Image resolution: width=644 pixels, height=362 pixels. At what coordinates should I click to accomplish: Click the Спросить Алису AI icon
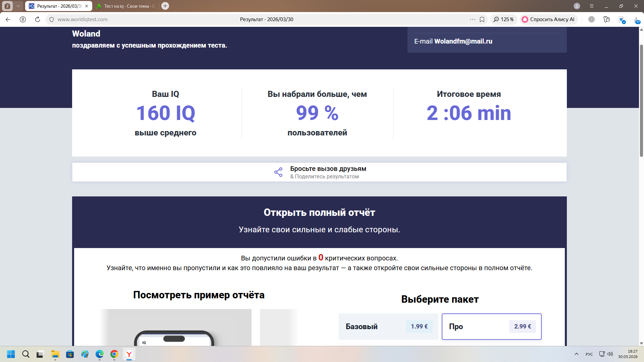[x=525, y=19]
